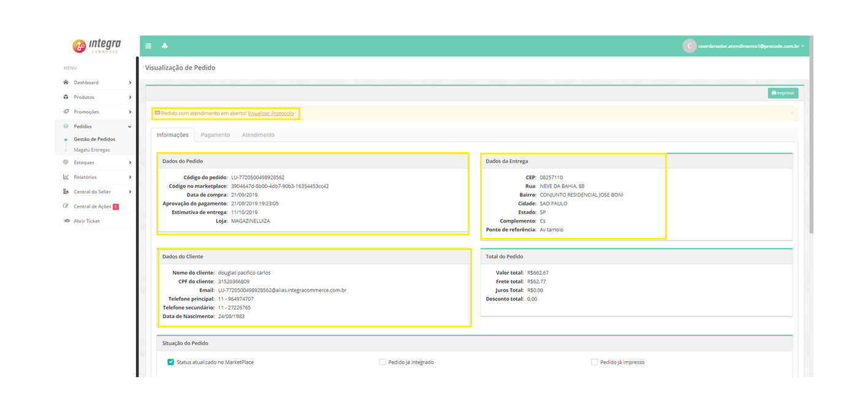The height and width of the screenshot is (412, 868).
Task: Expand the Estoques submenu arrow
Action: click(x=130, y=162)
